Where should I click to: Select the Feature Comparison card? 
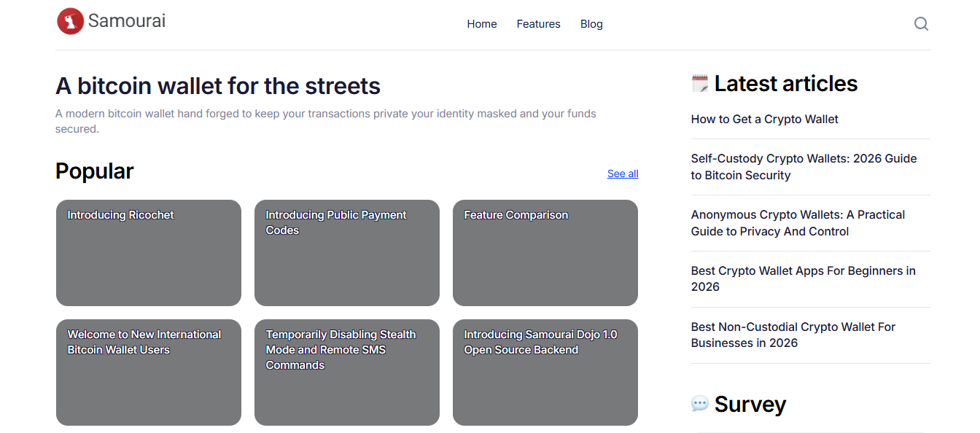coord(545,253)
